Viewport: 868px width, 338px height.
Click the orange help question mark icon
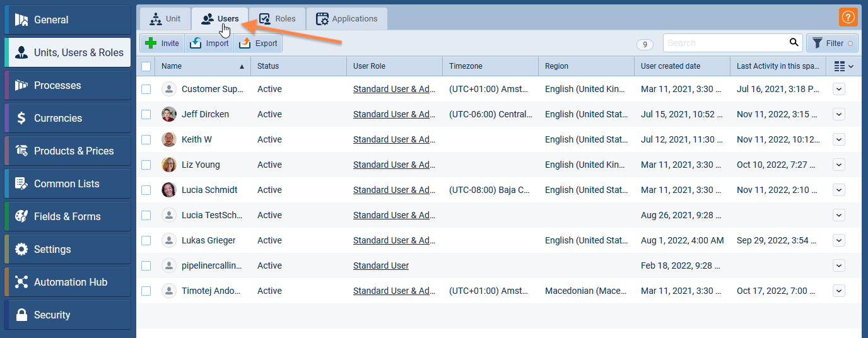pyautogui.click(x=848, y=17)
